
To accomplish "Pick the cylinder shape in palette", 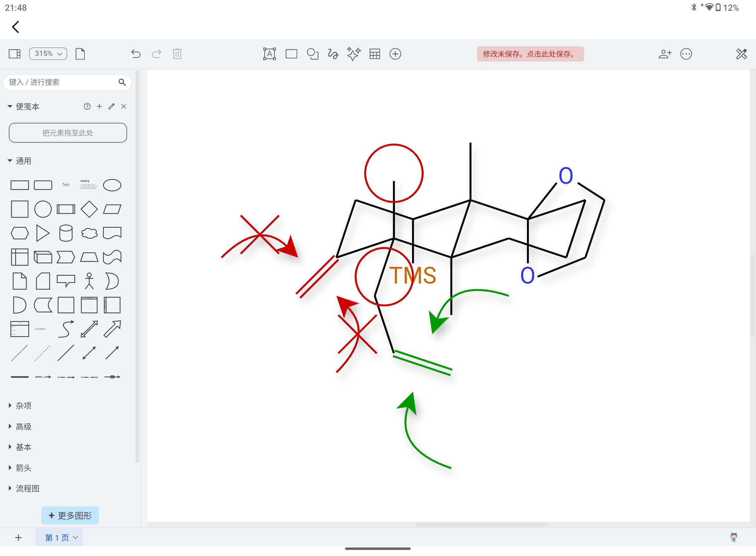I will (66, 233).
